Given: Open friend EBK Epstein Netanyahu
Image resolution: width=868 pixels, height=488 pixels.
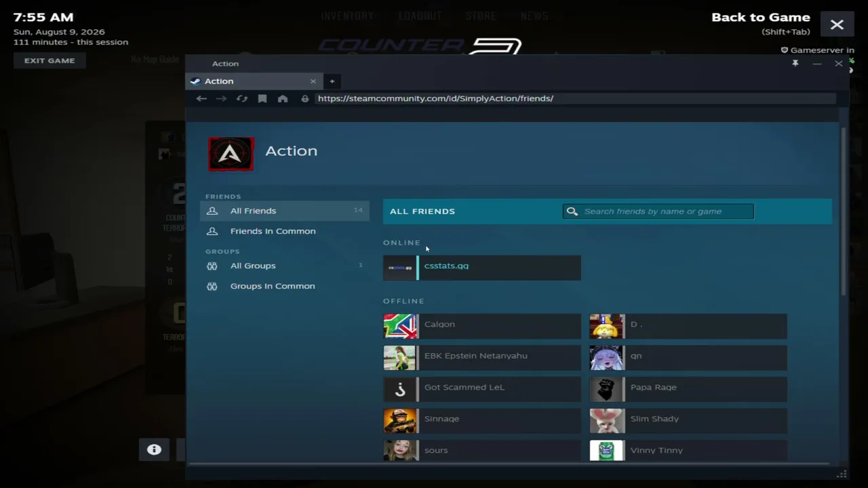Looking at the screenshot, I should pyautogui.click(x=482, y=358).
